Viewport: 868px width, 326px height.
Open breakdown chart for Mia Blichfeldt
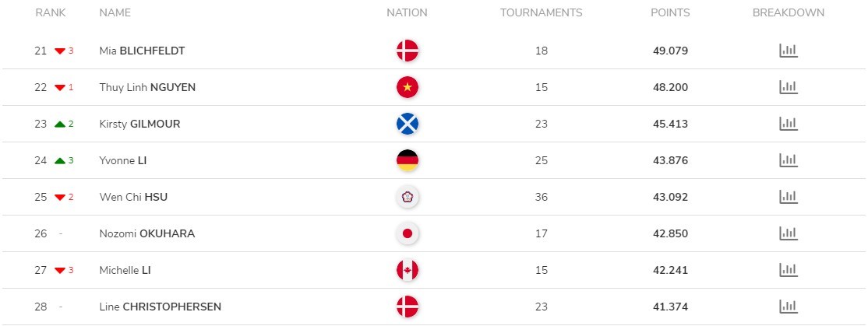[789, 51]
